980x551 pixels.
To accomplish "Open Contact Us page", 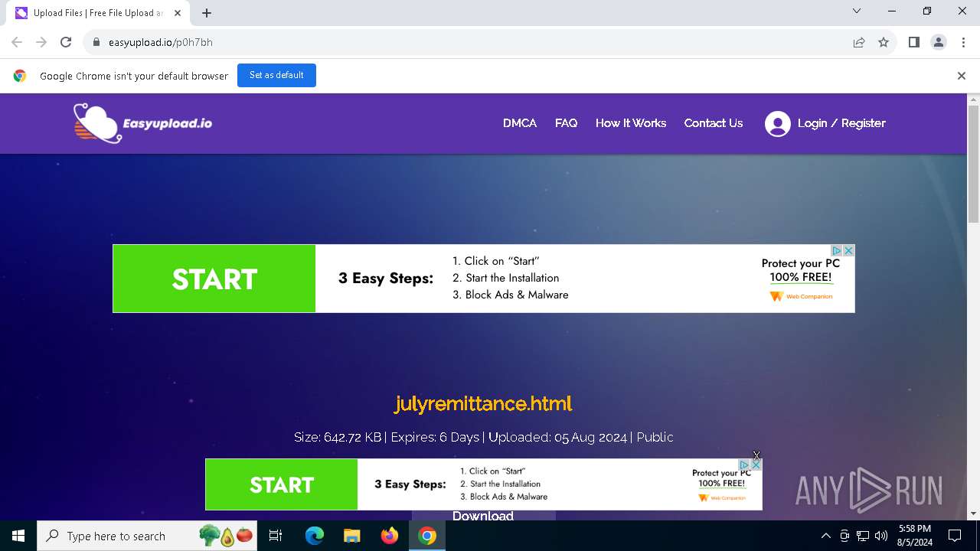I will click(x=714, y=123).
